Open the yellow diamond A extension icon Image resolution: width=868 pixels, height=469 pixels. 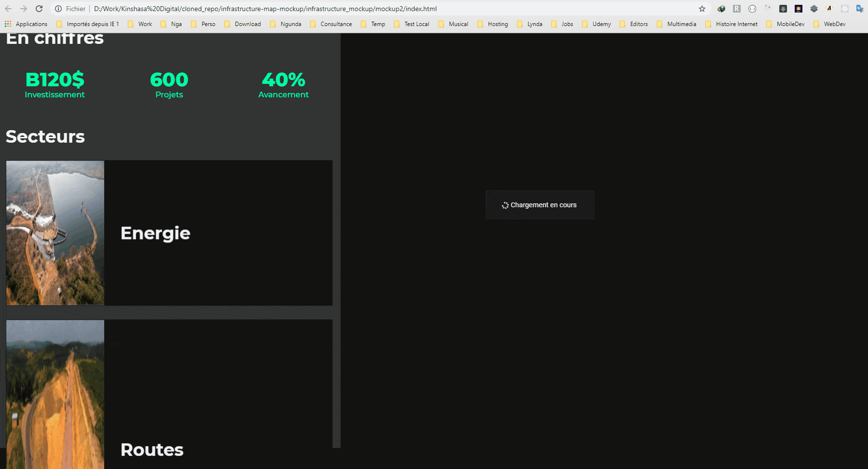[x=829, y=9]
